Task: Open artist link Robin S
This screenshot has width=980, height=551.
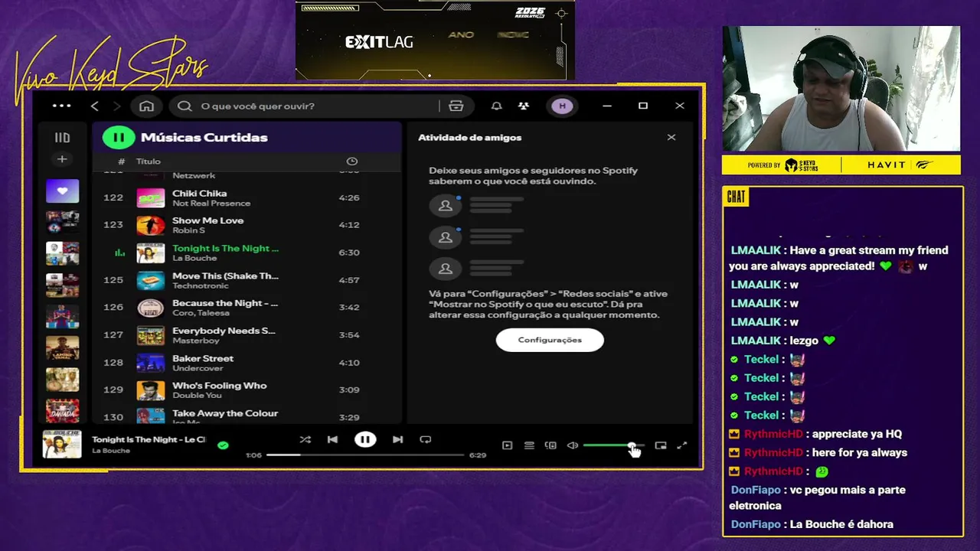Action: tap(188, 230)
